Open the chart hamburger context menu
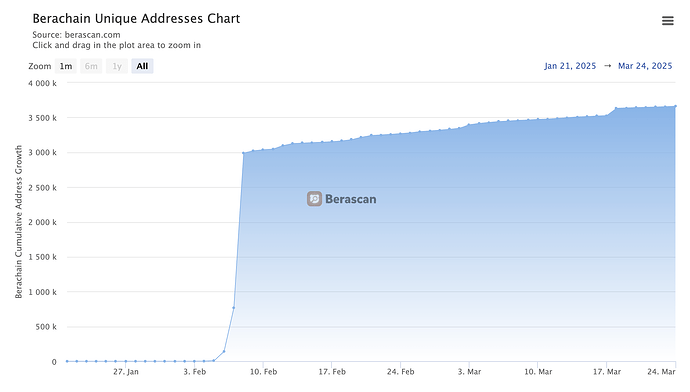The width and height of the screenshot is (690, 392). [668, 21]
